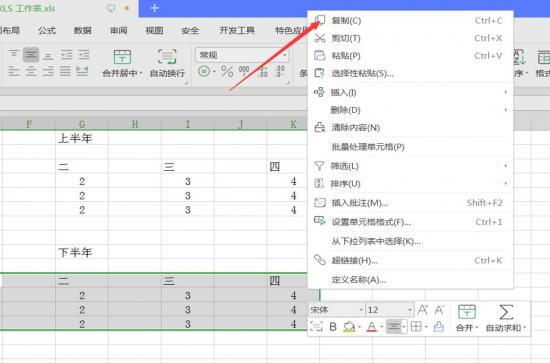Select column G header

[x=82, y=124]
